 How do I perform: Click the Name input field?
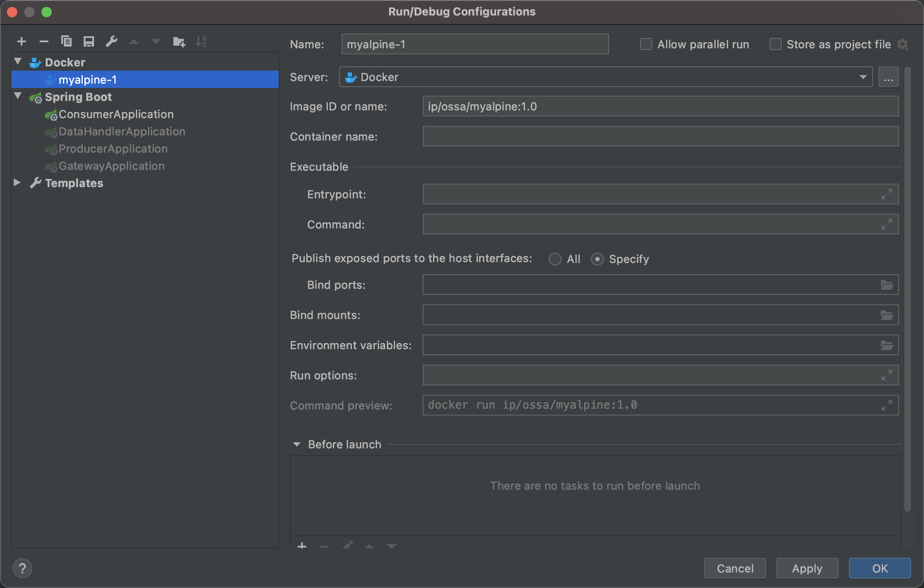pos(475,44)
